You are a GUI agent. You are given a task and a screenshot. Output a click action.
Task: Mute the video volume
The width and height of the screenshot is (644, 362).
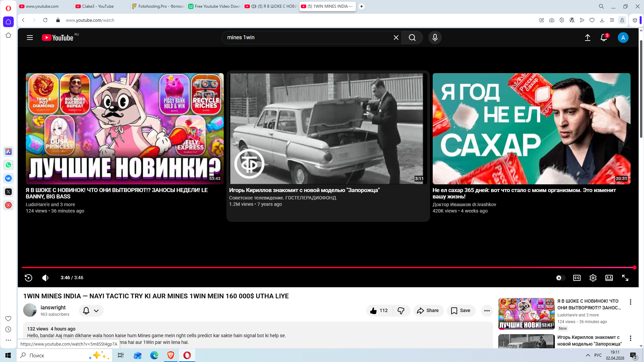coord(45,278)
